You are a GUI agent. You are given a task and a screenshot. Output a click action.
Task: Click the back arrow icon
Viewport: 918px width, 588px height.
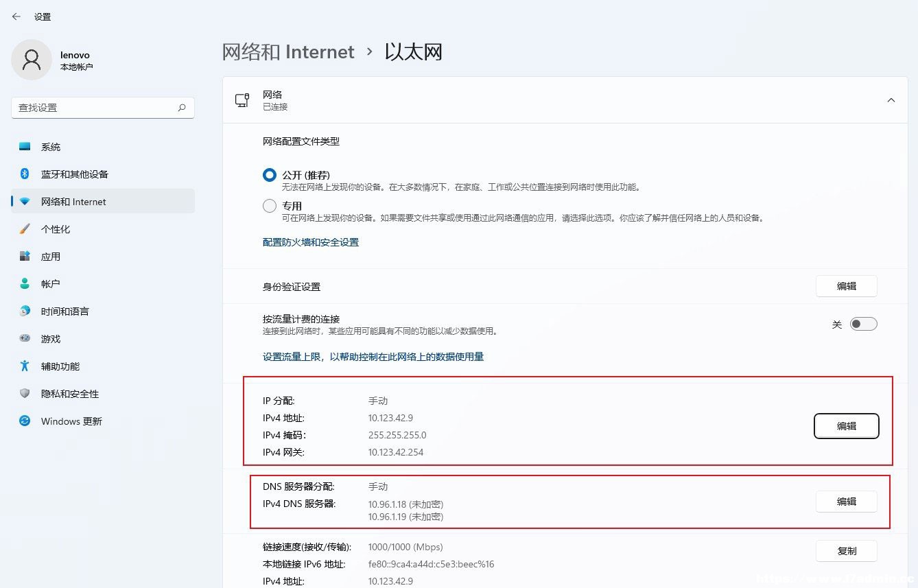tap(16, 16)
